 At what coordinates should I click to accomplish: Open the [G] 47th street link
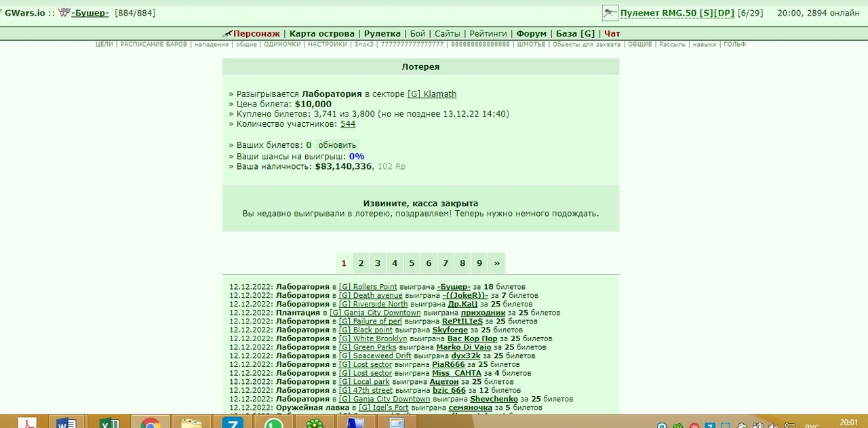(x=366, y=390)
